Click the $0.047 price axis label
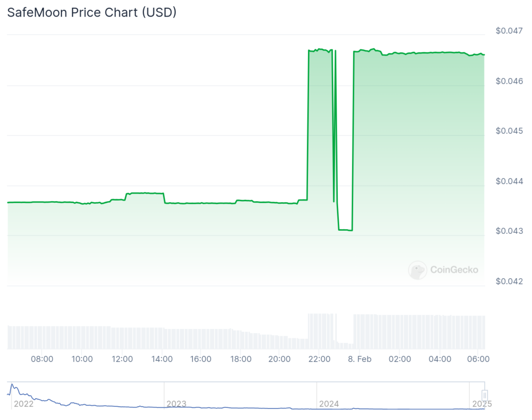532x420 pixels. click(509, 31)
